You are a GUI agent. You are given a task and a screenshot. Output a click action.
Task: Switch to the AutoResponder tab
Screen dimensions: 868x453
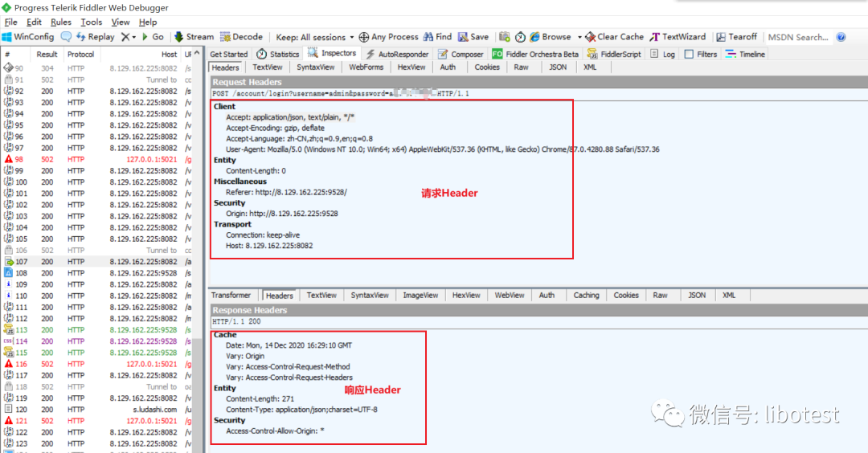point(397,54)
